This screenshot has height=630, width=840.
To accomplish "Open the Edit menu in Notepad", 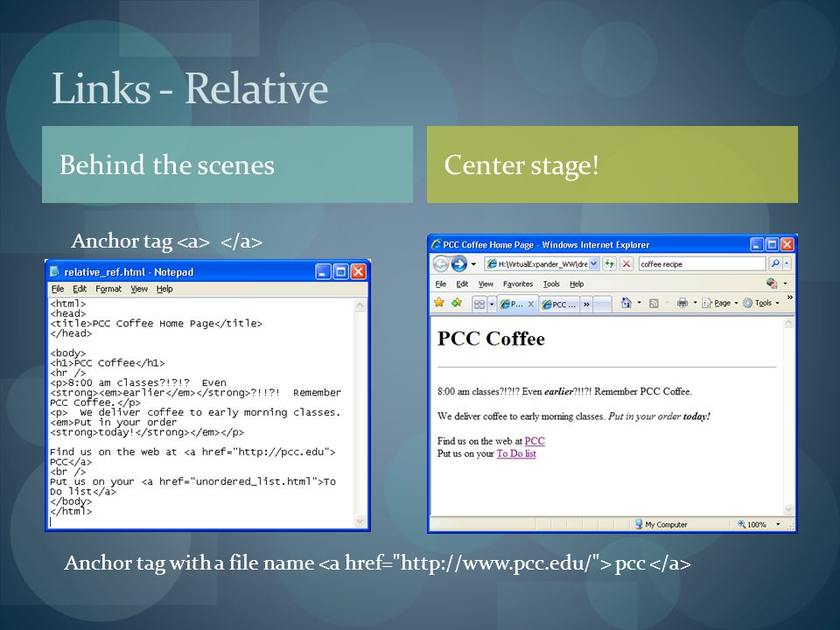I will pos(80,289).
